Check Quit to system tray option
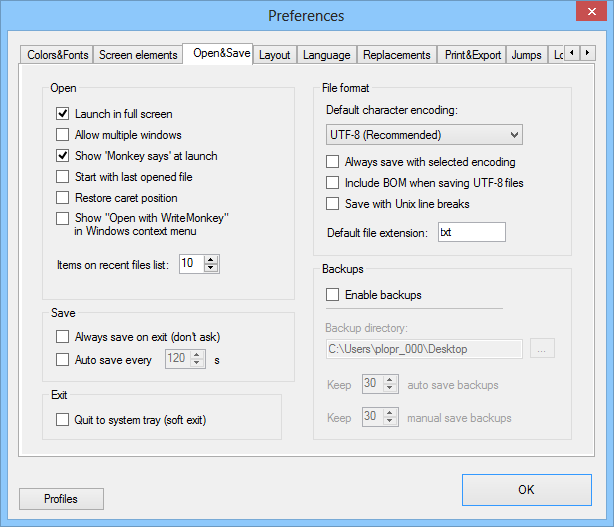The image size is (614, 527). [x=63, y=420]
